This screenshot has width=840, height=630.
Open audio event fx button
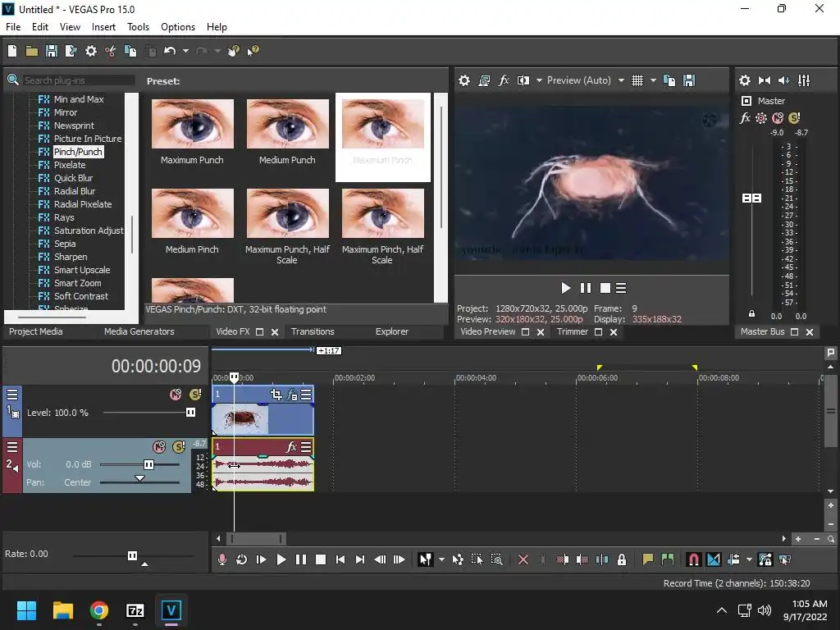point(291,447)
